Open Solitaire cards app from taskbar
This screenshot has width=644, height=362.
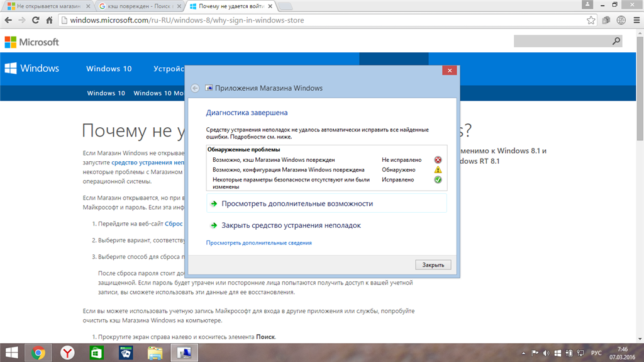point(126,353)
